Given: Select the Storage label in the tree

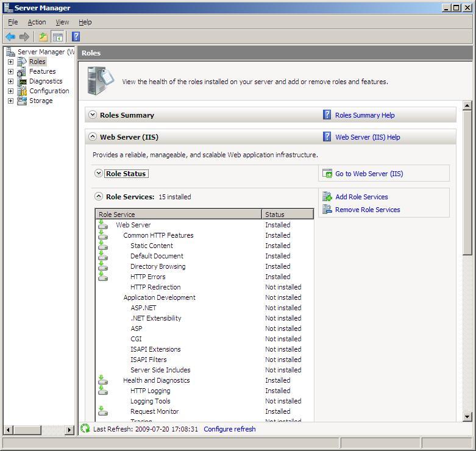Looking at the screenshot, I should pyautogui.click(x=41, y=101).
